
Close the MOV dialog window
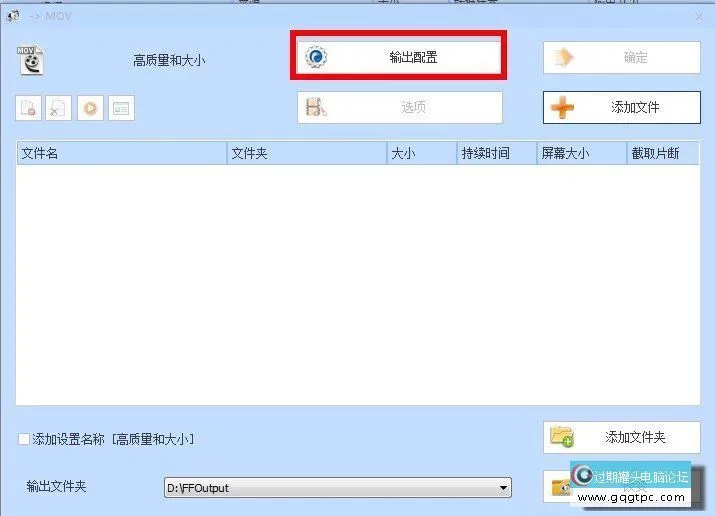click(699, 17)
